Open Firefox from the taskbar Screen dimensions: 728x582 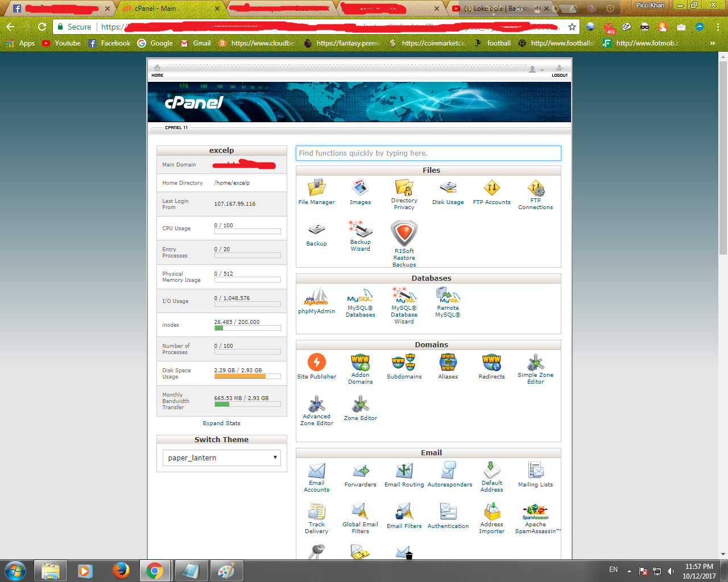tap(121, 571)
